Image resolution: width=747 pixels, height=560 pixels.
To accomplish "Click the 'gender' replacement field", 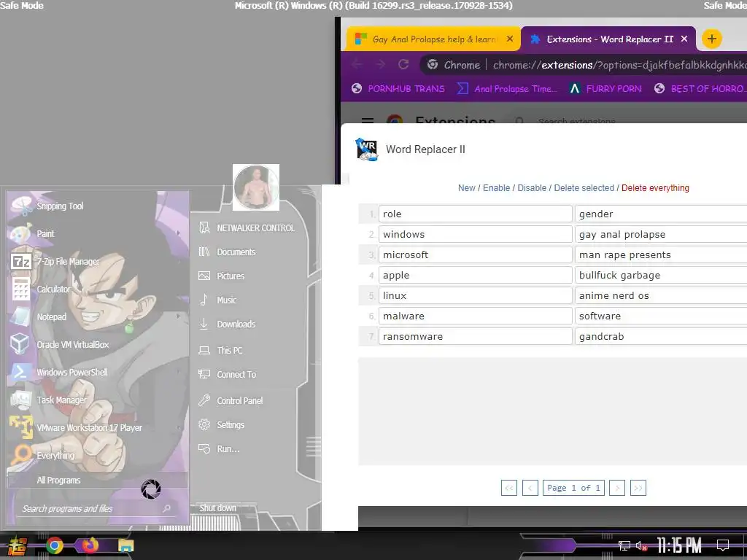I will 661,214.
